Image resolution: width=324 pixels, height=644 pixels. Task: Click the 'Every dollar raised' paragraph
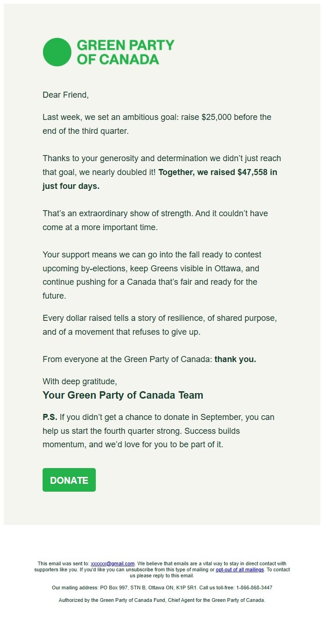click(x=159, y=325)
